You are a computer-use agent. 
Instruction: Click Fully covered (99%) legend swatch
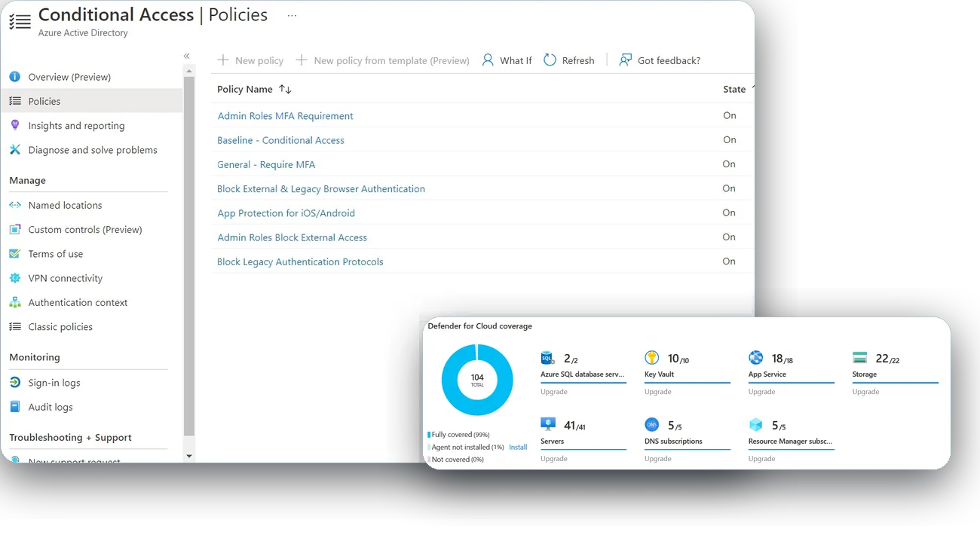tap(429, 435)
